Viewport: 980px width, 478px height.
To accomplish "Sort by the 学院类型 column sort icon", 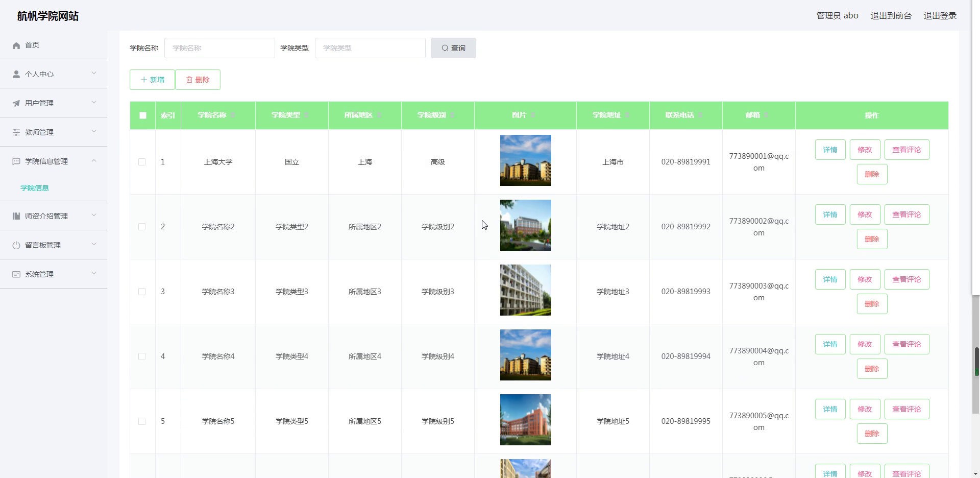I will click(x=306, y=115).
